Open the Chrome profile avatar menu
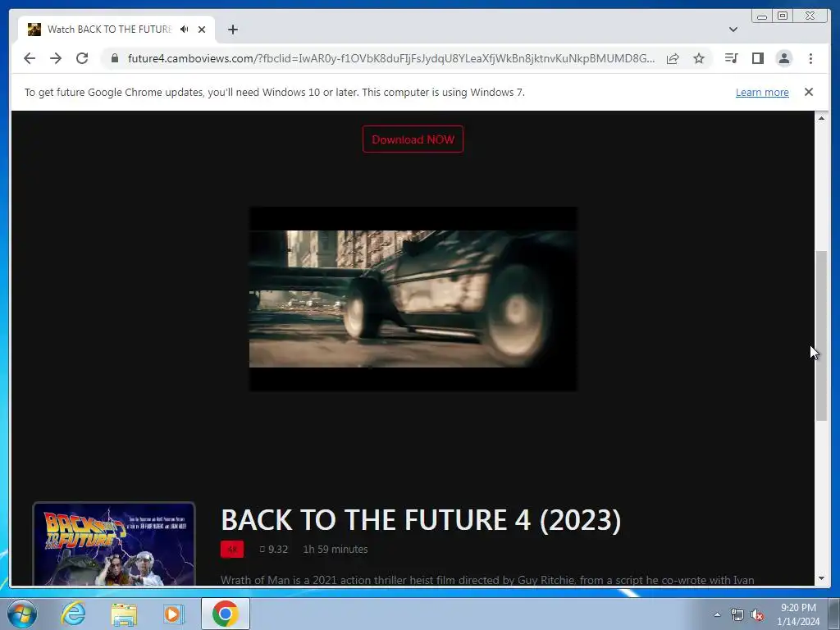840x630 pixels. click(x=783, y=58)
